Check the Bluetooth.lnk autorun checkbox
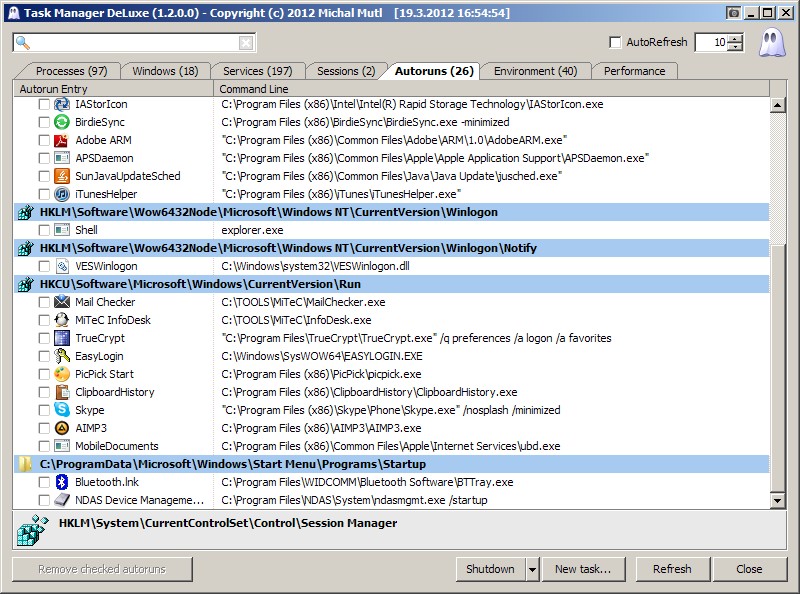This screenshot has width=800, height=594. [x=44, y=482]
